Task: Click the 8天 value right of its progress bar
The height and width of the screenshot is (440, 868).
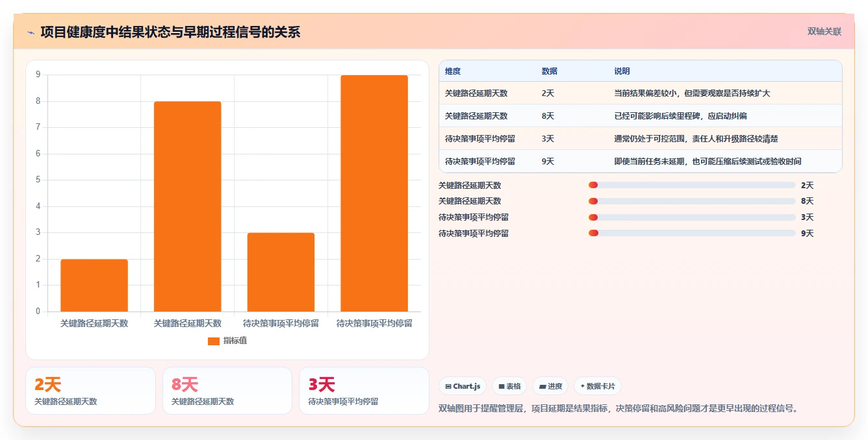Action: (807, 201)
